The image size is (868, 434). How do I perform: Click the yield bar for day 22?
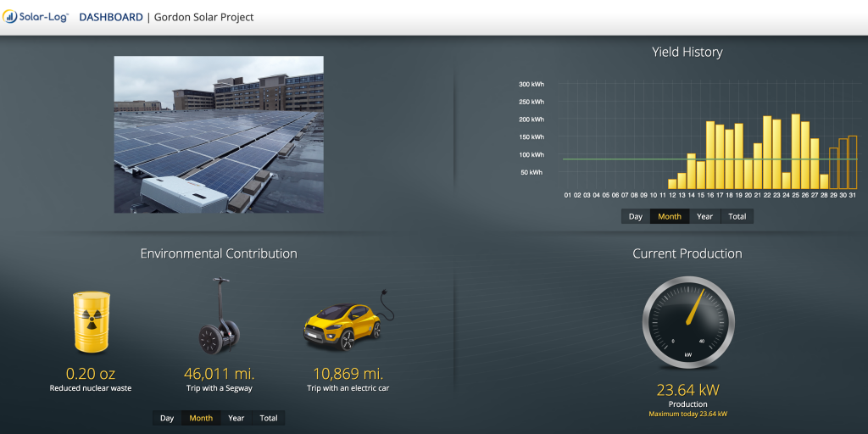766,153
